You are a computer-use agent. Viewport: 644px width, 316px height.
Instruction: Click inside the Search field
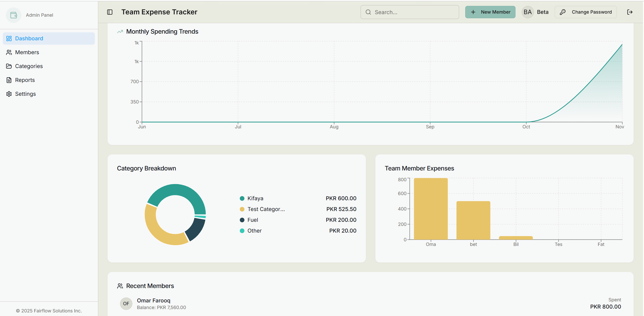point(409,12)
